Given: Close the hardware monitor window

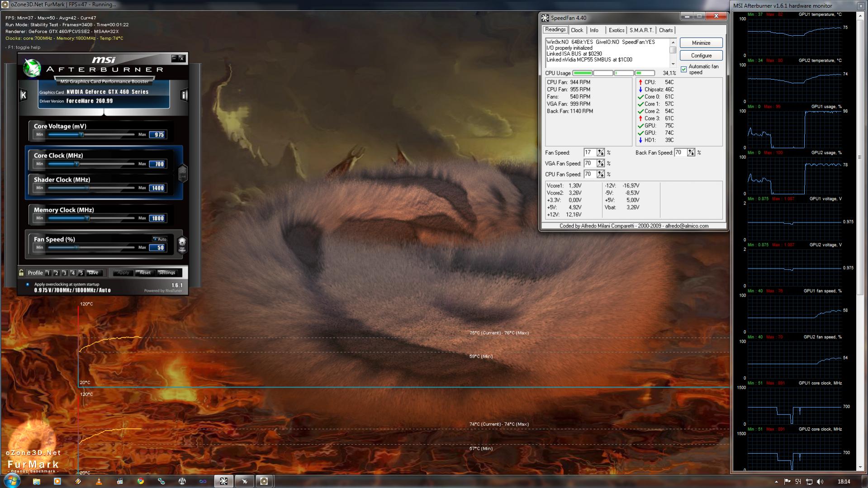Looking at the screenshot, I should (861, 6).
